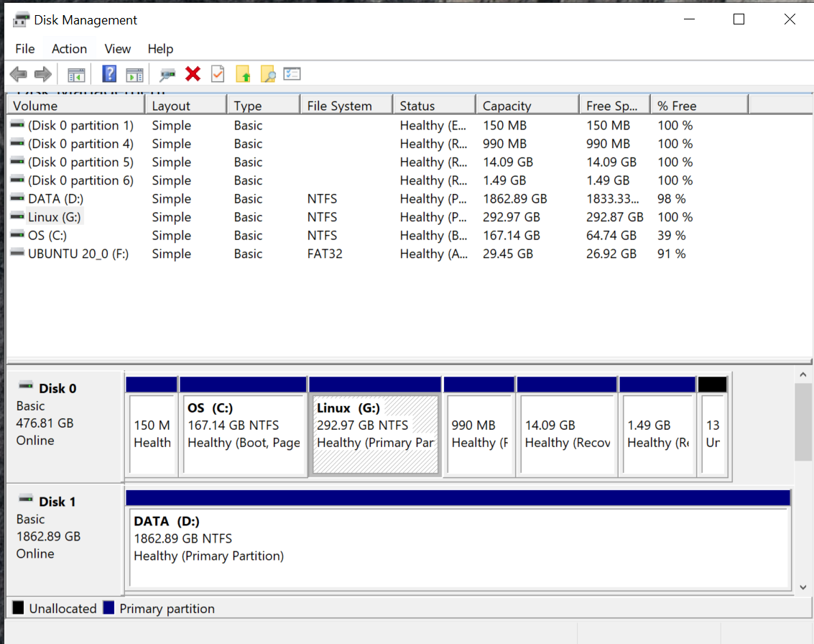Click the Open folder green arrow icon
This screenshot has width=814, height=644.
[x=243, y=74]
